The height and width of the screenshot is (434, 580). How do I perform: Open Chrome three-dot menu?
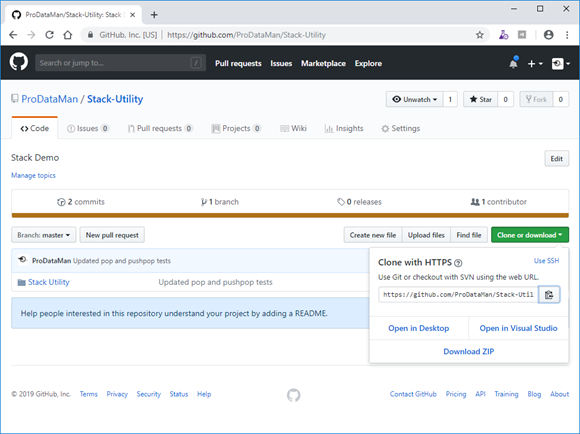point(567,35)
